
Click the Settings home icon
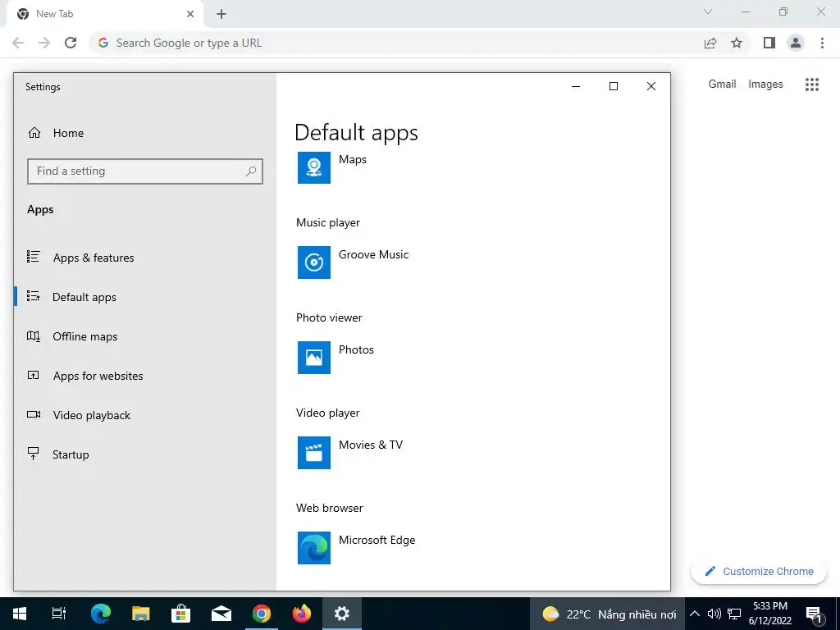(x=34, y=133)
